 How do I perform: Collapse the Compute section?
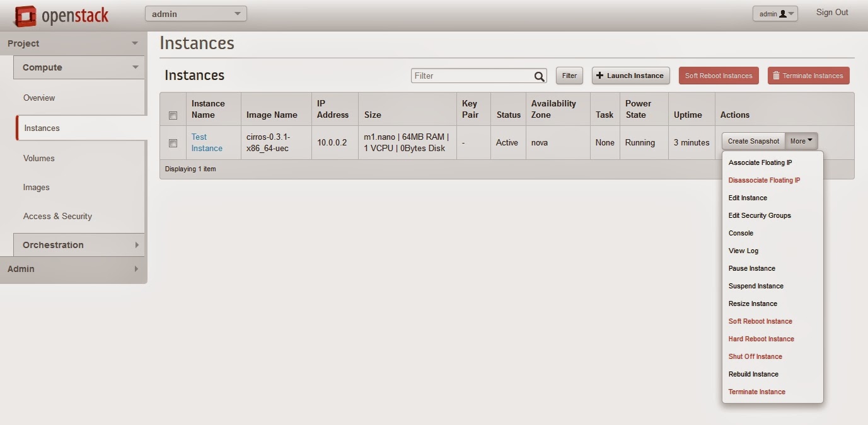coord(79,67)
